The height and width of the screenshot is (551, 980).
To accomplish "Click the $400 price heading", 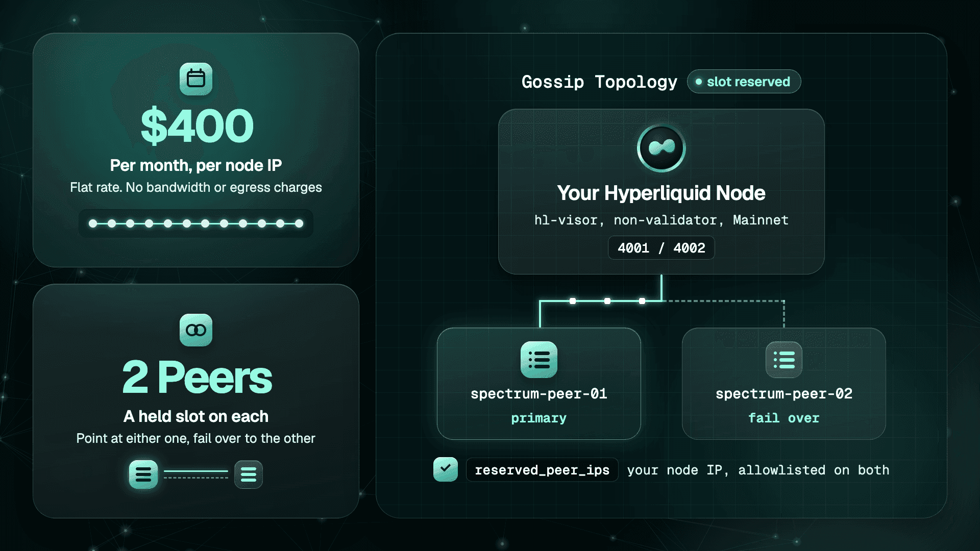I will point(197,126).
